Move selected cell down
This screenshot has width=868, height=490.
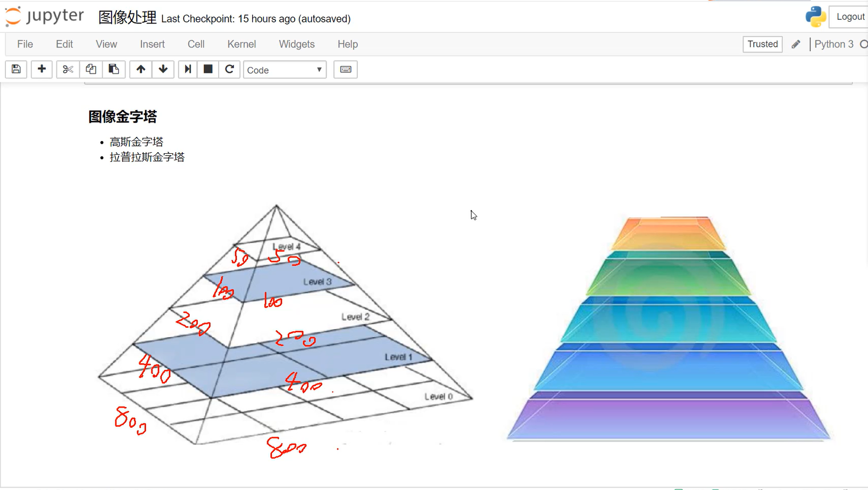tap(163, 69)
